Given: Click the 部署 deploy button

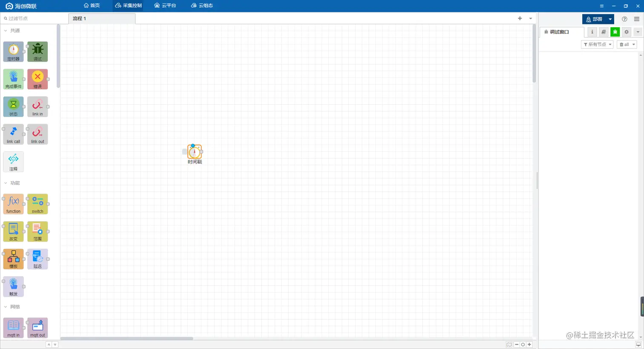Looking at the screenshot, I should tap(594, 19).
